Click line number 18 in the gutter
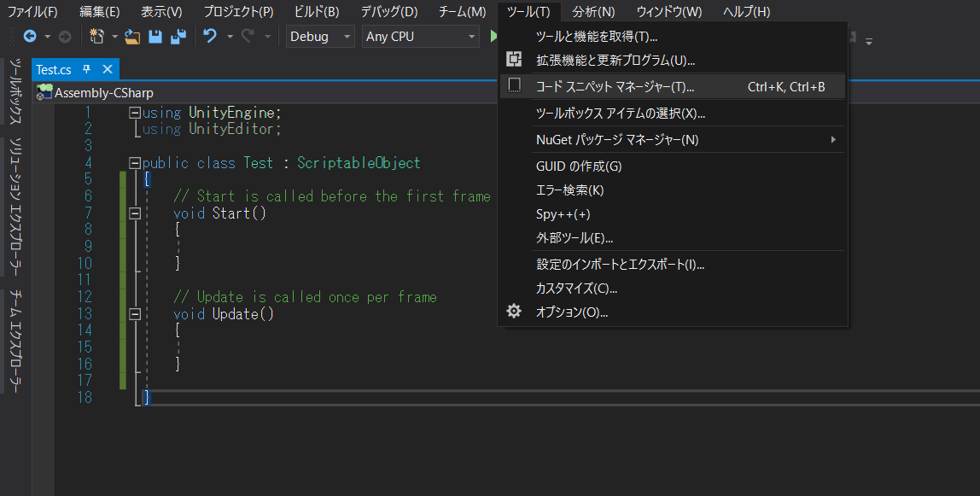The image size is (980, 496). click(85, 397)
